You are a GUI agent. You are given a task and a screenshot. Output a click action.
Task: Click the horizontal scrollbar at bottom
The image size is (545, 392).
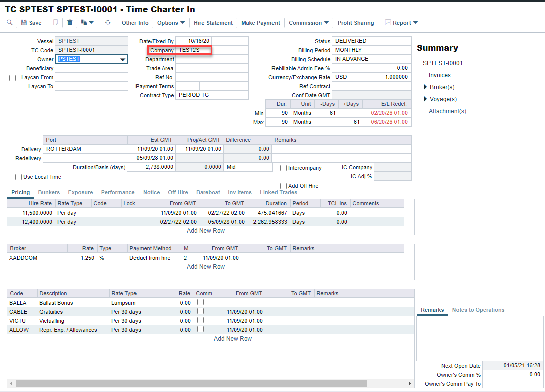191,384
